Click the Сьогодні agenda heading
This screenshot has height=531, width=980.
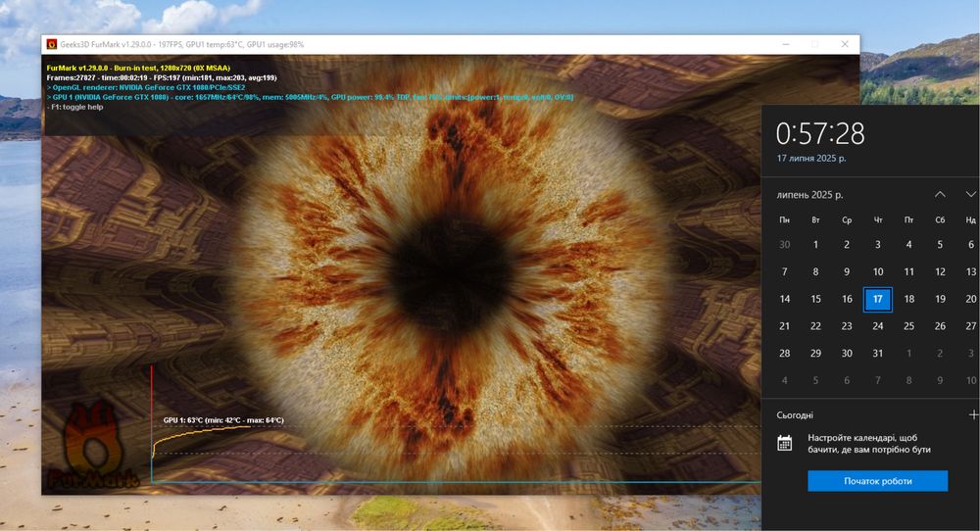pyautogui.click(x=795, y=414)
